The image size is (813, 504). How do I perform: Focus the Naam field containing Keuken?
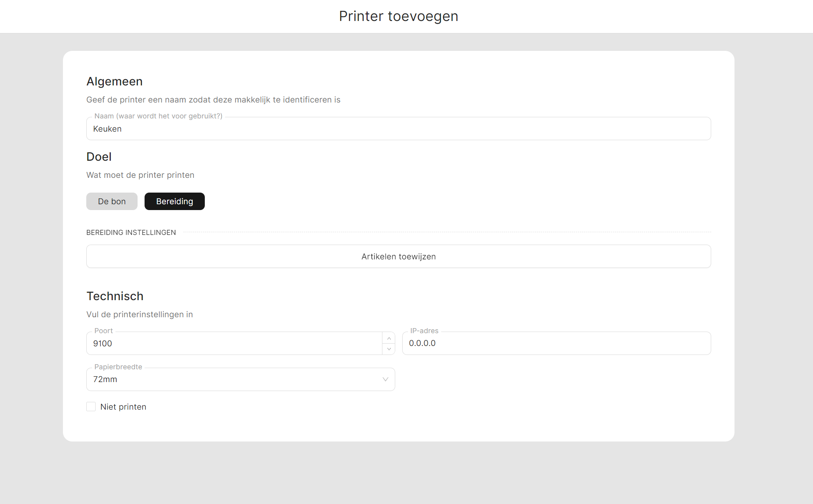pos(398,129)
